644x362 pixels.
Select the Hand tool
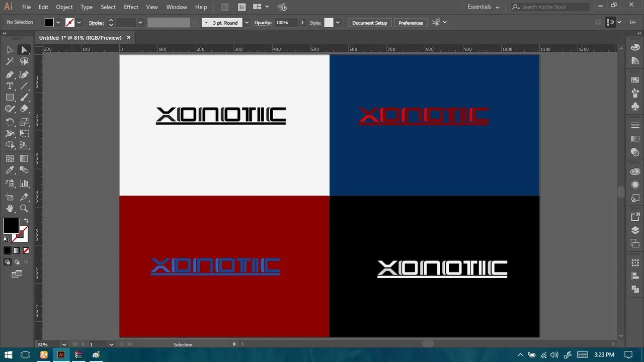coord(10,209)
